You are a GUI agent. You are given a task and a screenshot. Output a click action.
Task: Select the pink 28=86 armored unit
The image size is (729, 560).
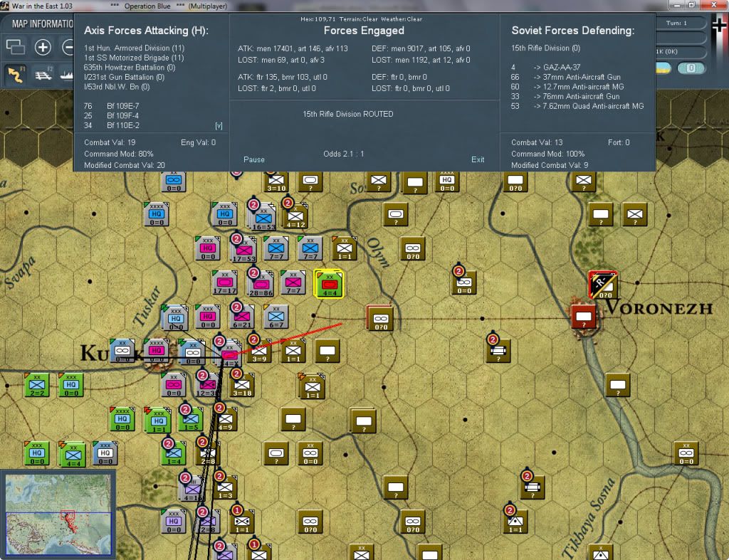pyautogui.click(x=261, y=284)
